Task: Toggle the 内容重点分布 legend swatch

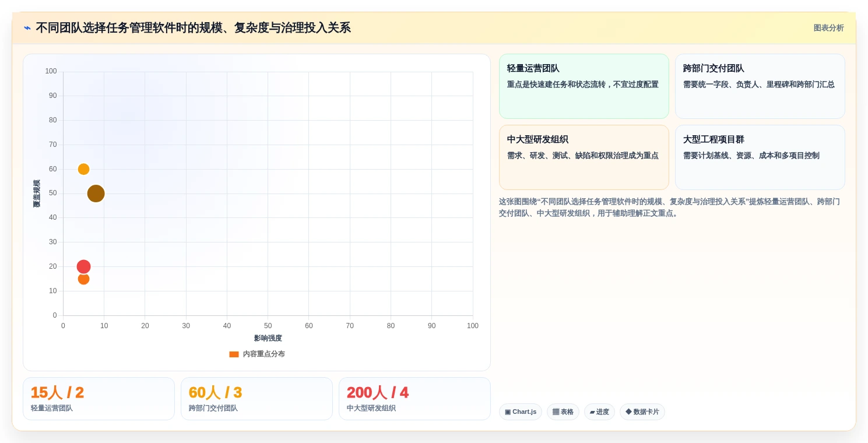Action: click(x=234, y=354)
